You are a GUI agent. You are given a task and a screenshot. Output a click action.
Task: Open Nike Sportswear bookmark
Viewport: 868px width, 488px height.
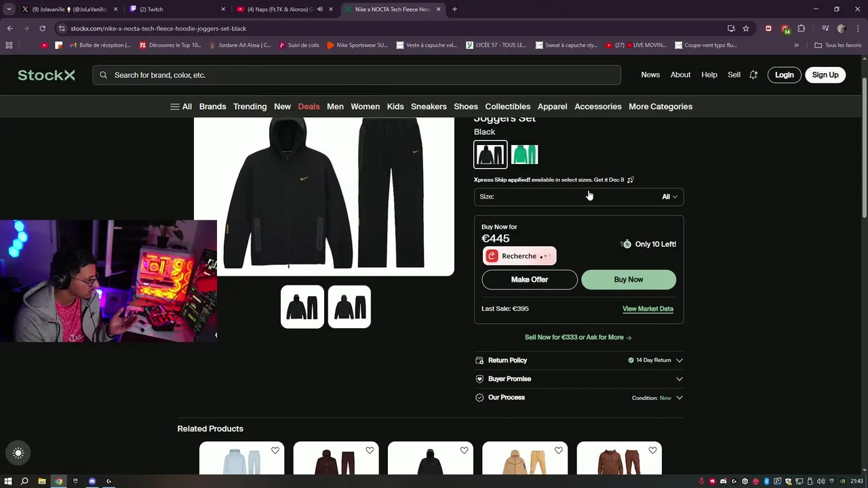(357, 45)
